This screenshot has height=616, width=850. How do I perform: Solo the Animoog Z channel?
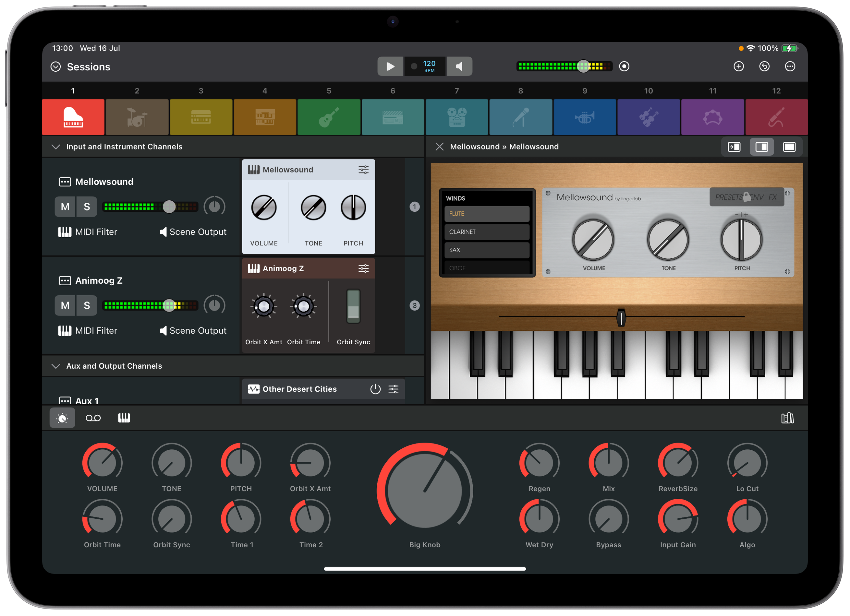(x=87, y=305)
